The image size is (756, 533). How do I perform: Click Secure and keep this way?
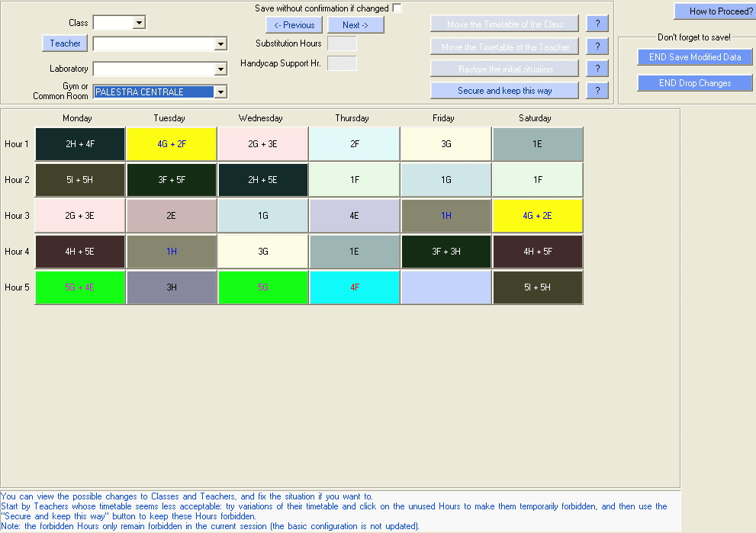pos(504,91)
